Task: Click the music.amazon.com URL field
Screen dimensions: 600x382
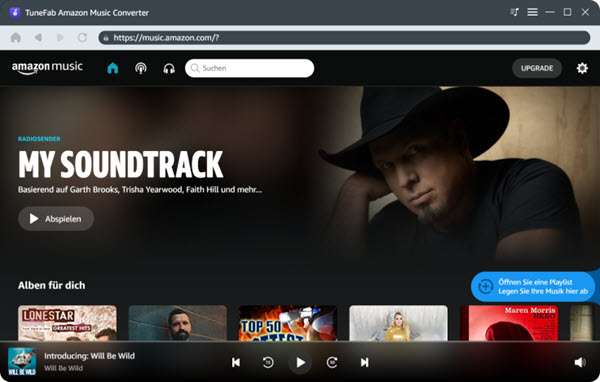Action: pyautogui.click(x=344, y=38)
